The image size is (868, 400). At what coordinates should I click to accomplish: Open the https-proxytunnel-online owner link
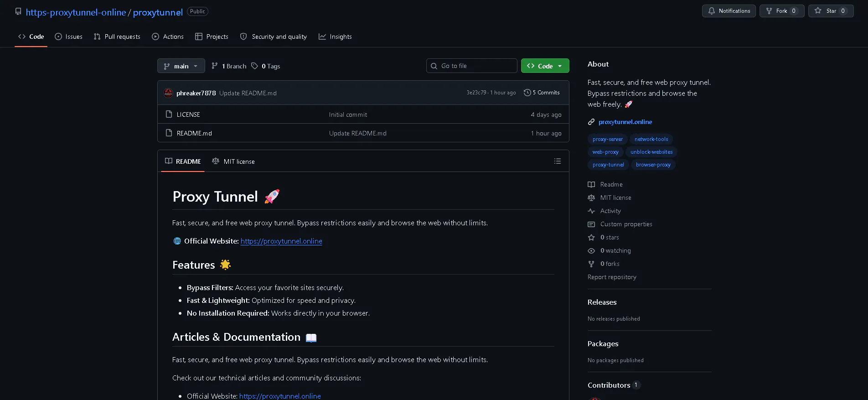(x=76, y=12)
